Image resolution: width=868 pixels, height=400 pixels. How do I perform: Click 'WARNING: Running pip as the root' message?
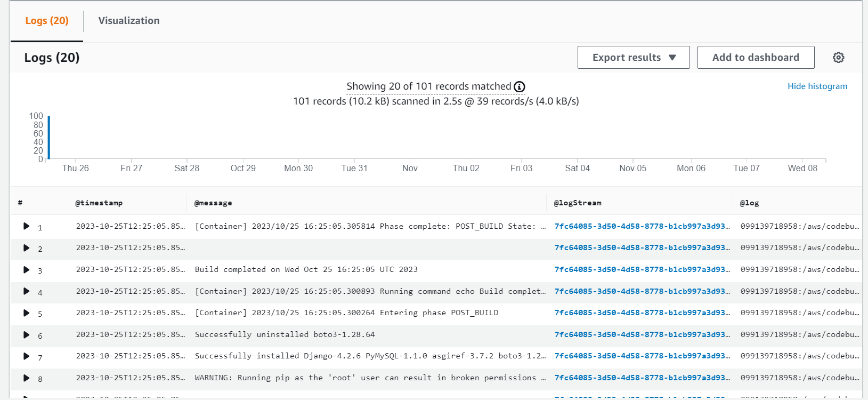pos(370,378)
